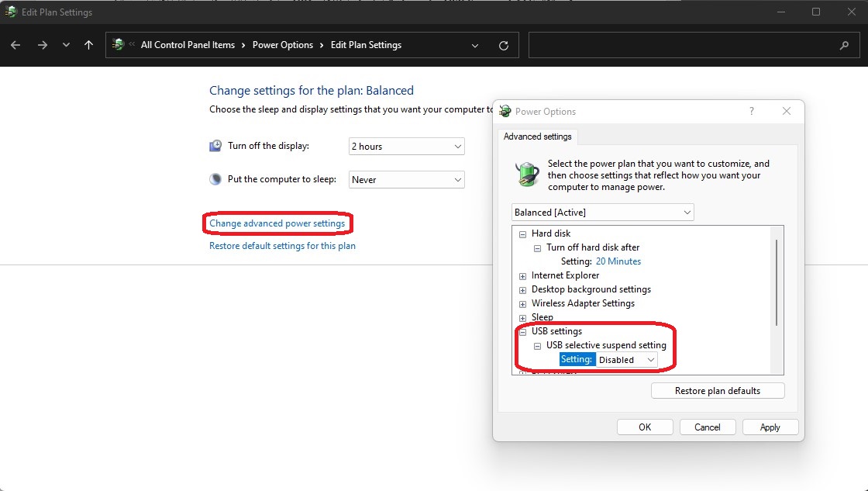Click the Power Options help question mark

coord(751,112)
